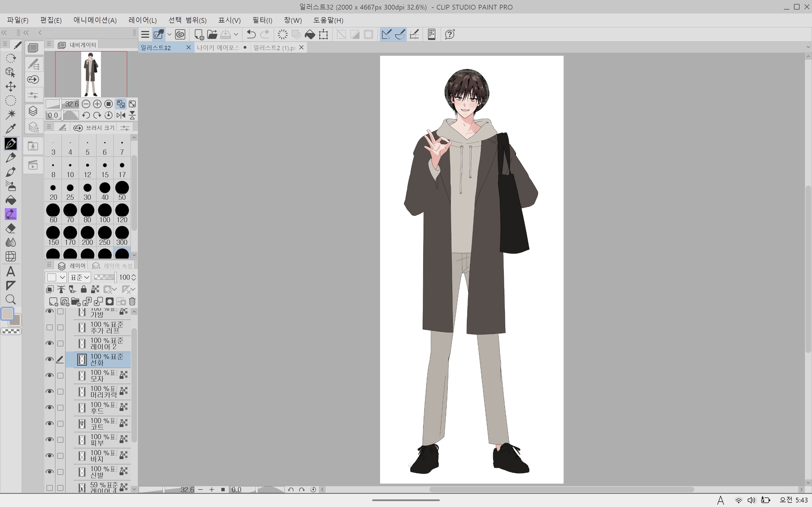Choose the Eyedropper tool
812x507 pixels.
click(11, 129)
